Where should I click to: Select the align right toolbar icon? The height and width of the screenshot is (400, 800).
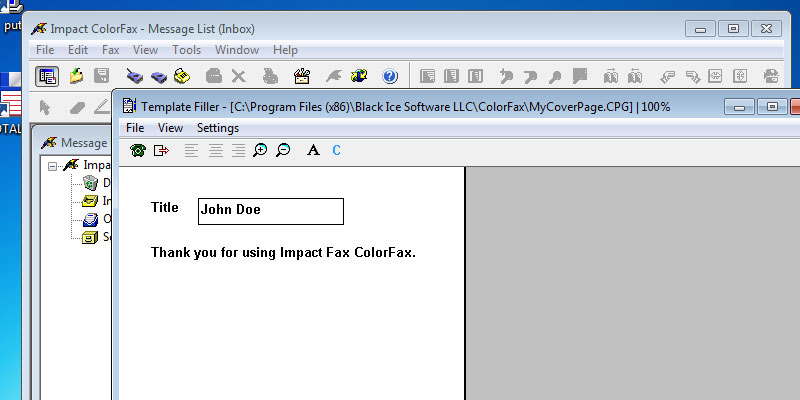(x=238, y=150)
